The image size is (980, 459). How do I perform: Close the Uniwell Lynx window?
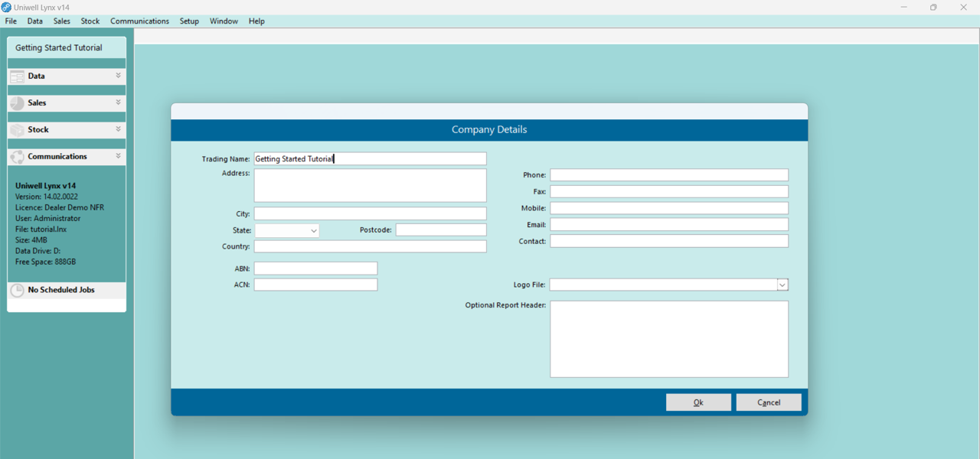pos(964,8)
